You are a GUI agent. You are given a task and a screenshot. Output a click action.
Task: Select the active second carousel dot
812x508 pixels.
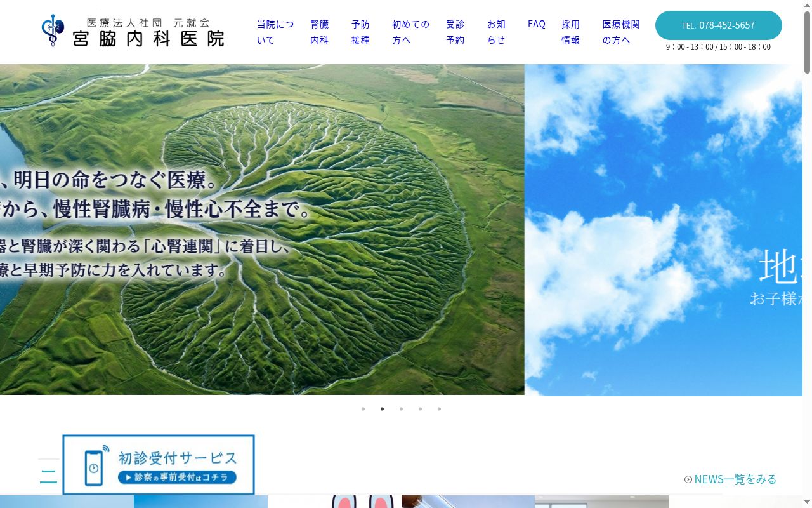(x=382, y=409)
